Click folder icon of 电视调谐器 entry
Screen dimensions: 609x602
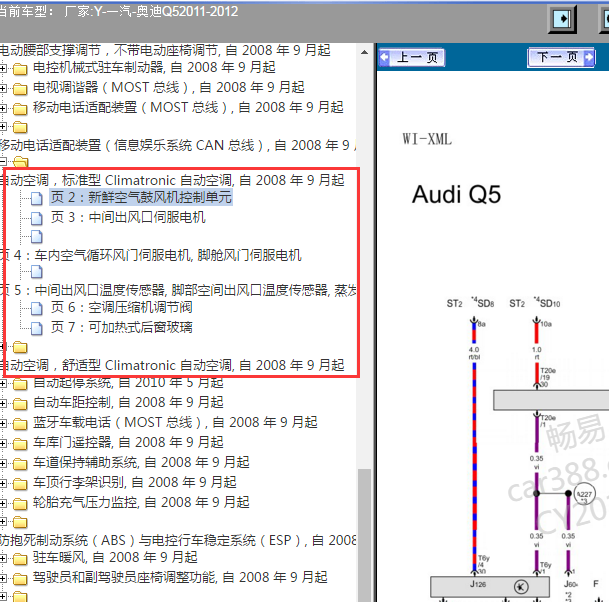coord(20,89)
